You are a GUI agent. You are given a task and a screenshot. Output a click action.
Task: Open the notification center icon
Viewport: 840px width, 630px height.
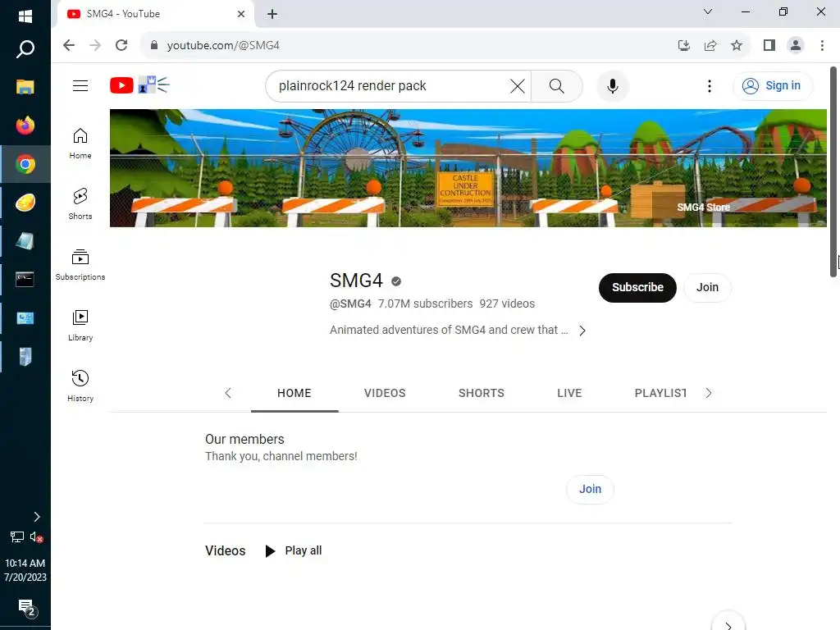click(x=27, y=609)
